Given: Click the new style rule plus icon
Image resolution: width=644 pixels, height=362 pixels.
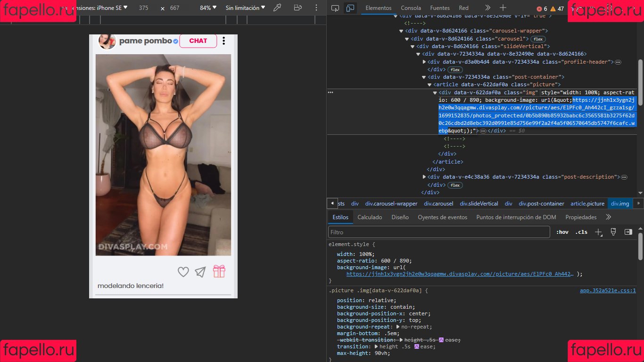Looking at the screenshot, I should coord(598,232).
